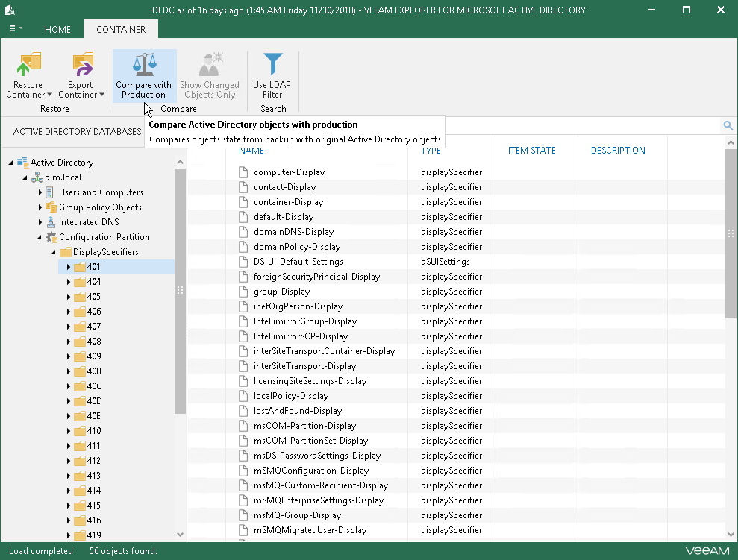Click the Veeam application title icon

coord(10,10)
